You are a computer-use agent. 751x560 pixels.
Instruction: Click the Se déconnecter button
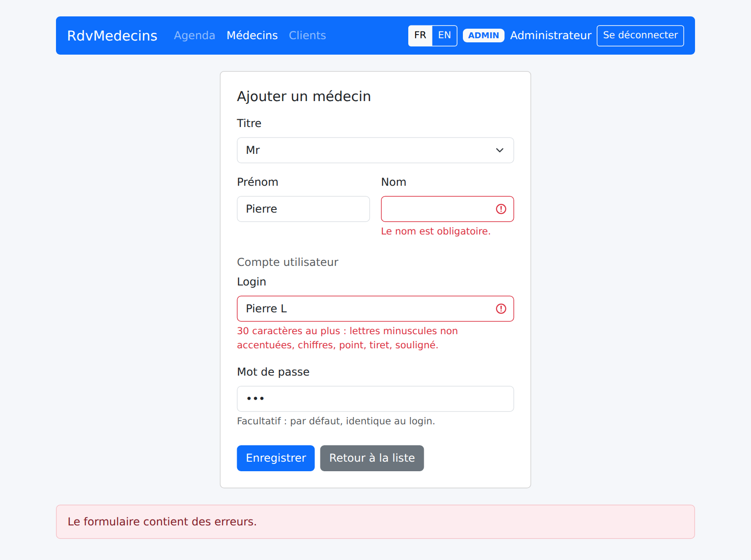pyautogui.click(x=640, y=36)
